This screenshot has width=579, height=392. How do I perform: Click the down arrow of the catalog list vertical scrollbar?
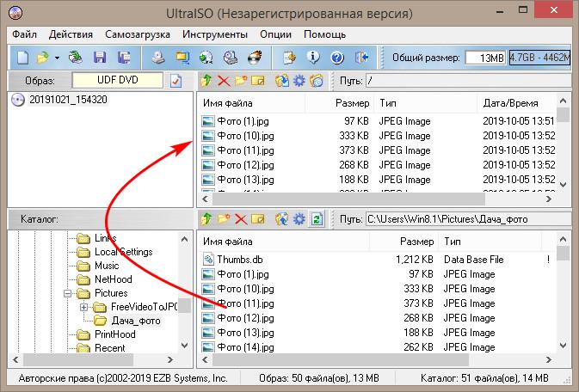564,346
